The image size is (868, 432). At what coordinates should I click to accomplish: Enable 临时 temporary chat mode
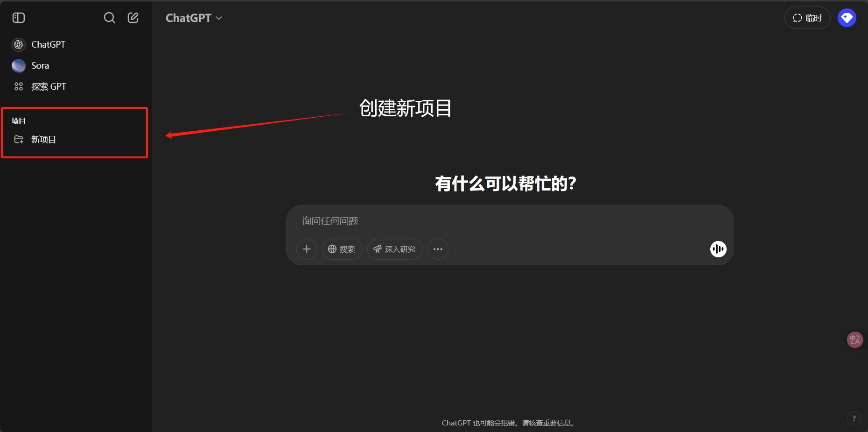pos(807,17)
